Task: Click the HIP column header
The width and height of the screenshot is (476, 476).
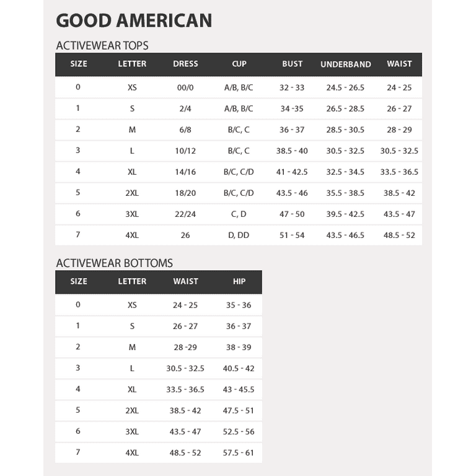Action: point(239,281)
